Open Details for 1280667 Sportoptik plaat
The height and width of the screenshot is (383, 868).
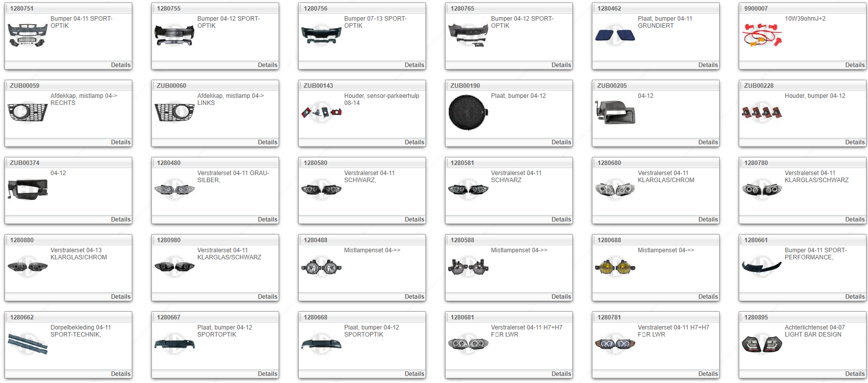tap(267, 374)
